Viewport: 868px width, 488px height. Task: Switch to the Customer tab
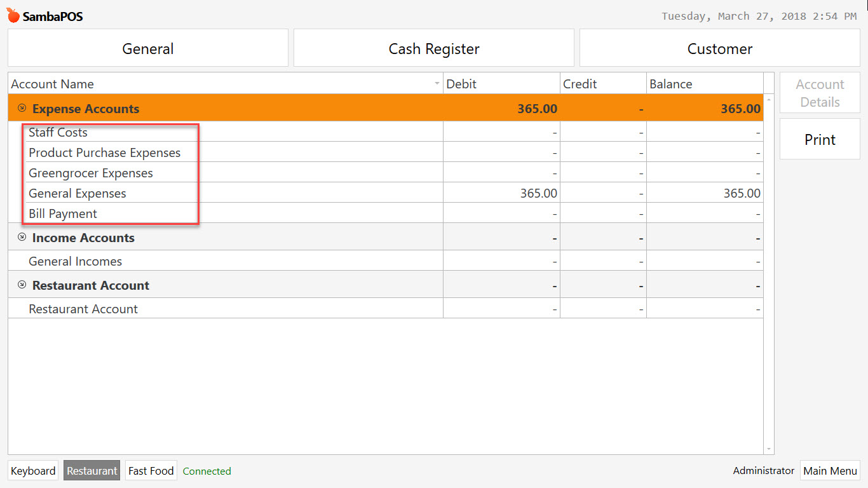point(719,48)
